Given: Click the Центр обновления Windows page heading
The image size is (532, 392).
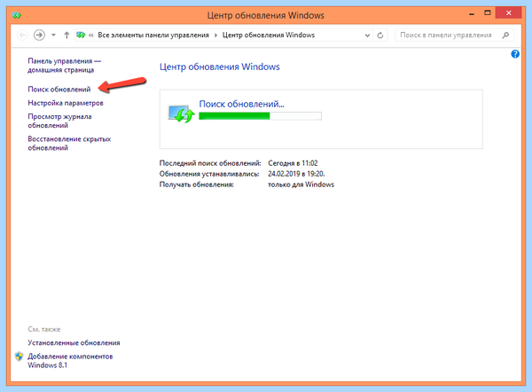Looking at the screenshot, I should click(x=220, y=67).
